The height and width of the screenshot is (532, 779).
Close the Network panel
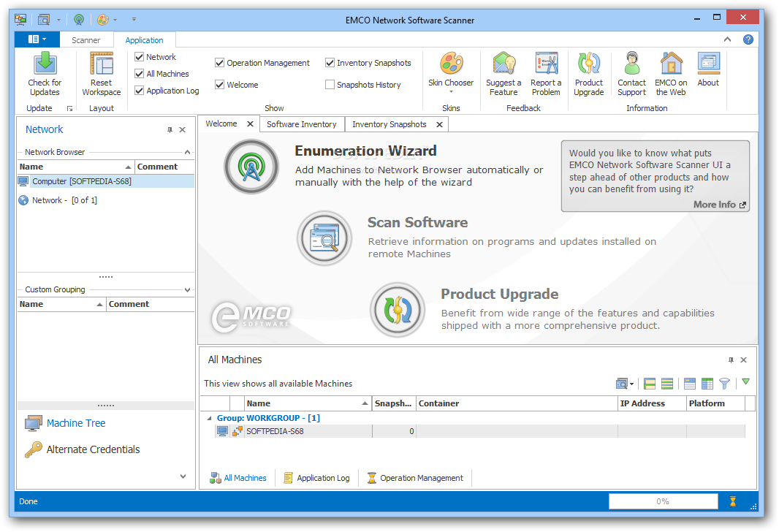(x=183, y=129)
